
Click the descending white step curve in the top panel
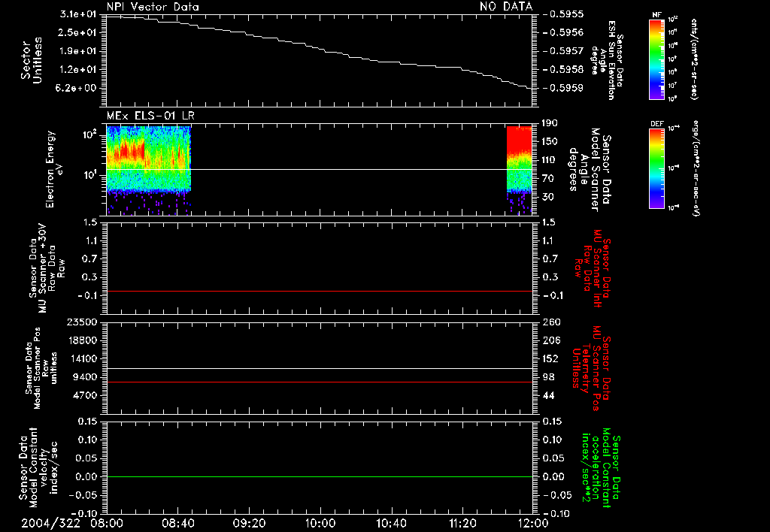(x=320, y=49)
